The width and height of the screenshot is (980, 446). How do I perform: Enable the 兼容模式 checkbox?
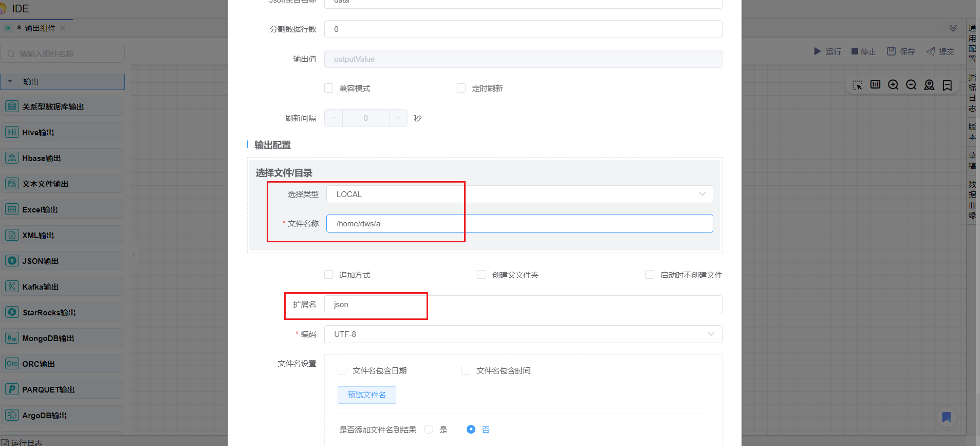[329, 88]
